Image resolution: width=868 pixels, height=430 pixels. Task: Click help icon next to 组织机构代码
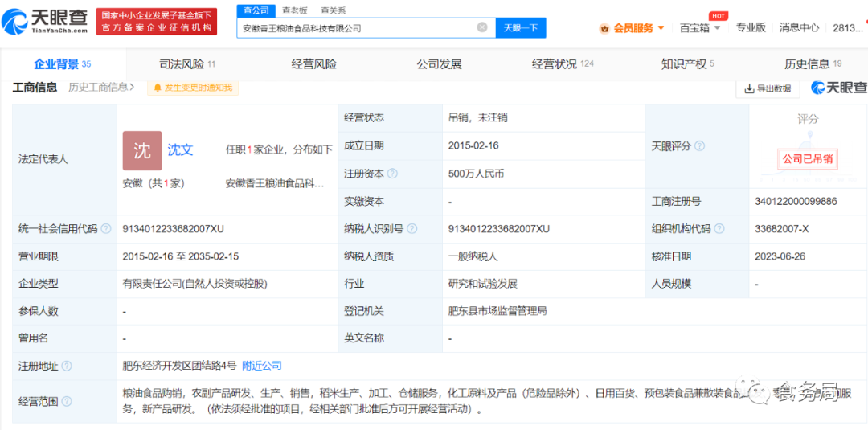(719, 229)
